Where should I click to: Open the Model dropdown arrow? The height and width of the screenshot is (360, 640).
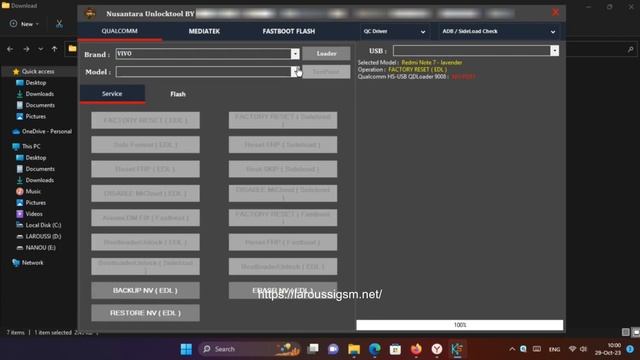[295, 72]
